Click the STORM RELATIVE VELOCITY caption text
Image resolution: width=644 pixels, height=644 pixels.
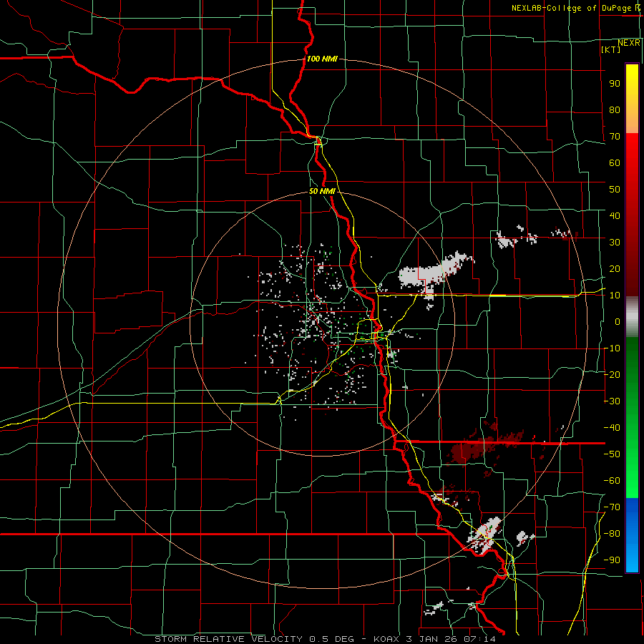coord(228,639)
